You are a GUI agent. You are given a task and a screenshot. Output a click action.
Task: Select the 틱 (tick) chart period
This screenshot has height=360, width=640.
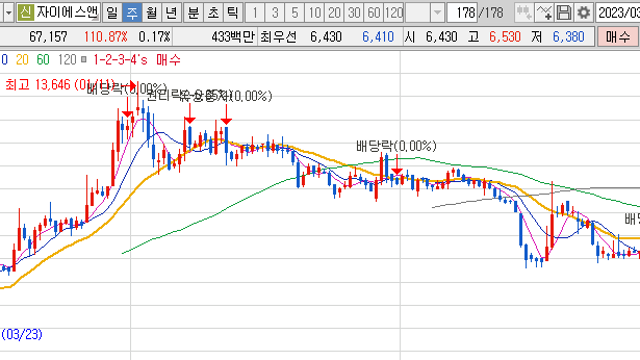[x=233, y=13]
